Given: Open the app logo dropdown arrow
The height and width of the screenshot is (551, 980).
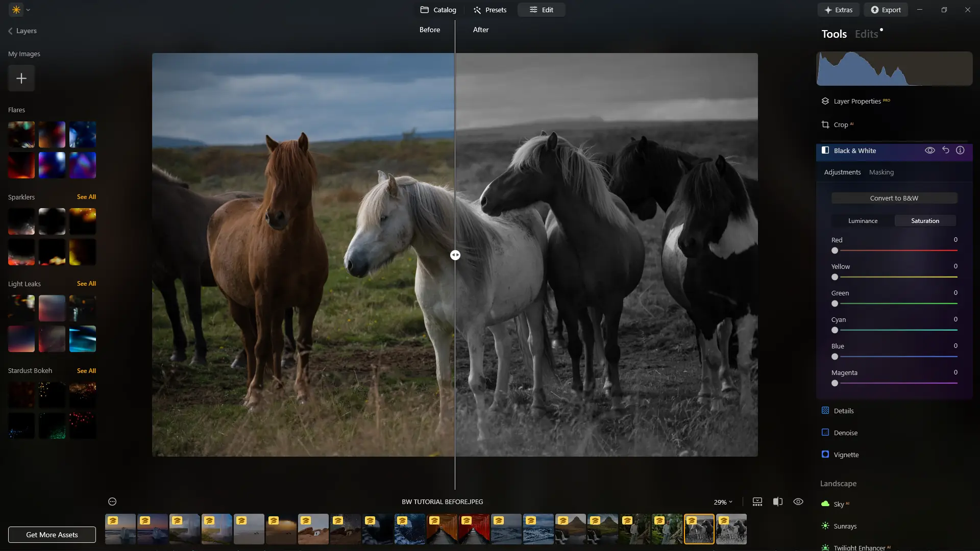Looking at the screenshot, I should [x=28, y=10].
